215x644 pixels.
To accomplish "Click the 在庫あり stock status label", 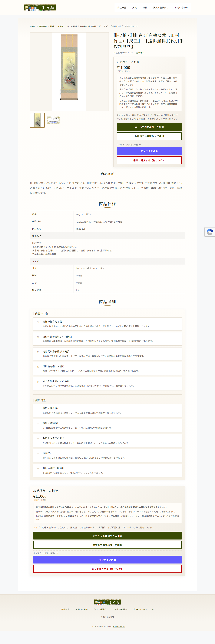I will (140, 53).
